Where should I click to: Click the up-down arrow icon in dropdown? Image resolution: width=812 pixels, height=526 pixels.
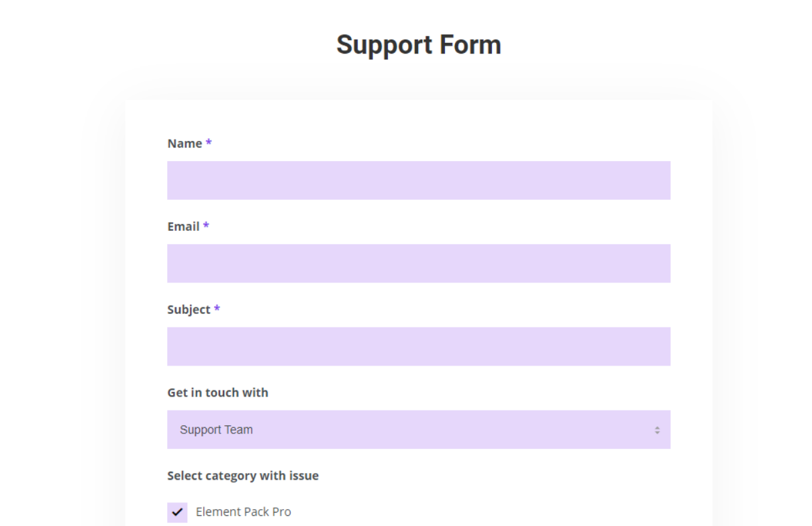click(657, 430)
